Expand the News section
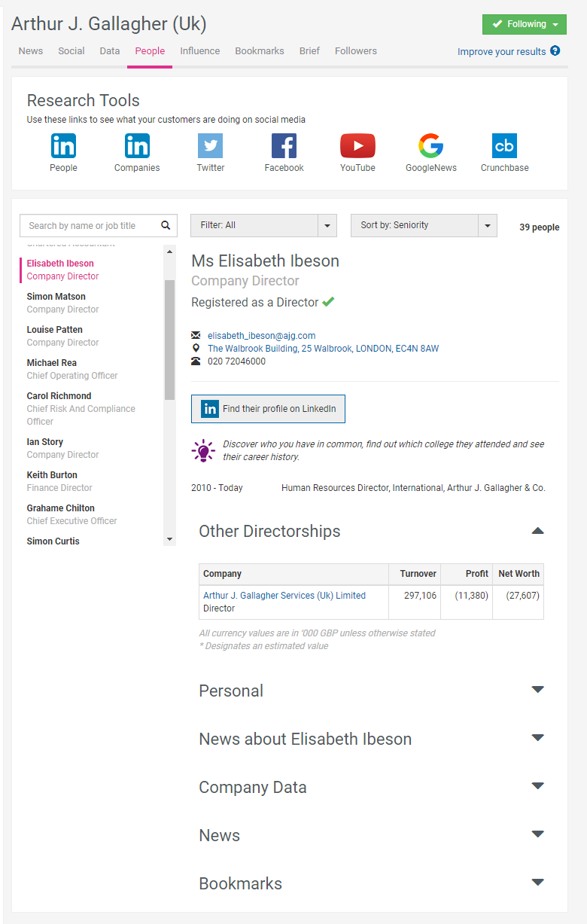The height and width of the screenshot is (924, 587). 537,834
